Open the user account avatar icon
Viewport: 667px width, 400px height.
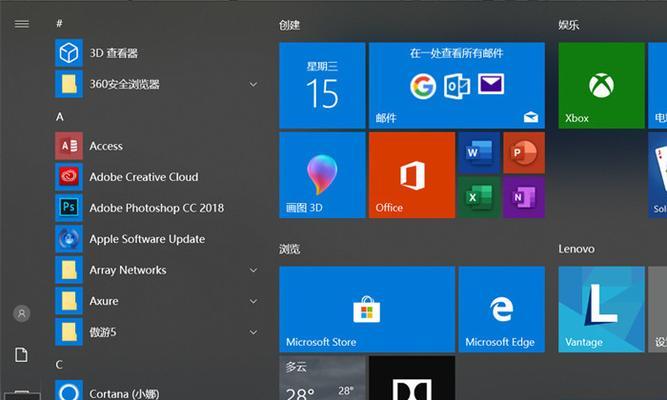(x=22, y=314)
